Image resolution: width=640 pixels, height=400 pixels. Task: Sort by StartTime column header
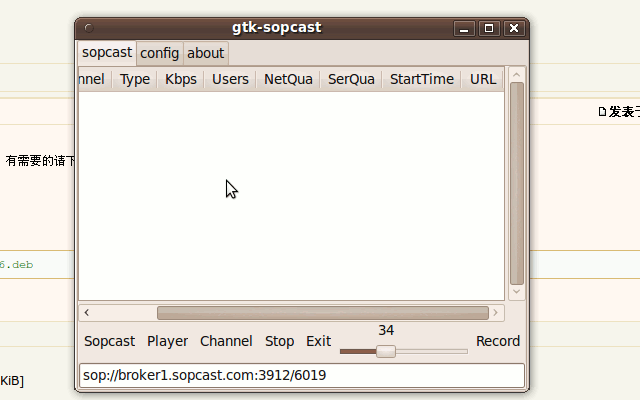pos(422,79)
